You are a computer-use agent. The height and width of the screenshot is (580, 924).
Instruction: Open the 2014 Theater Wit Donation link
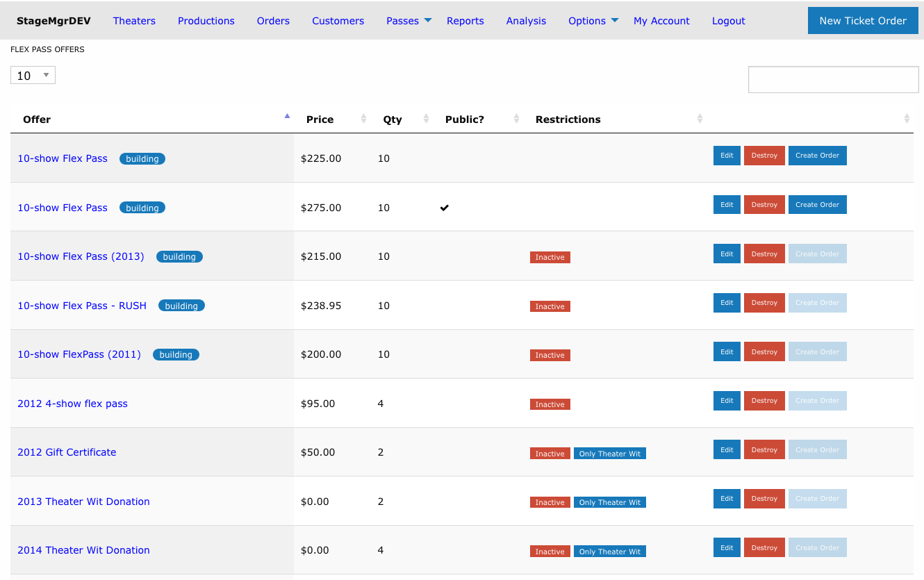83,550
